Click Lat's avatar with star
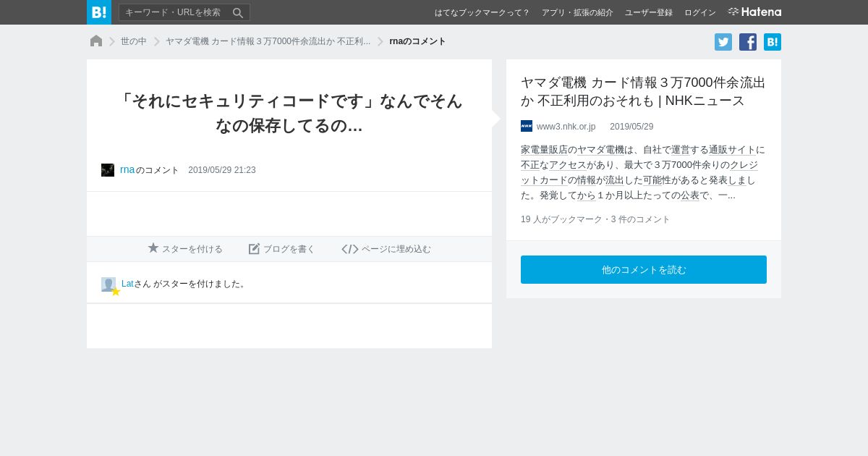 tap(109, 285)
